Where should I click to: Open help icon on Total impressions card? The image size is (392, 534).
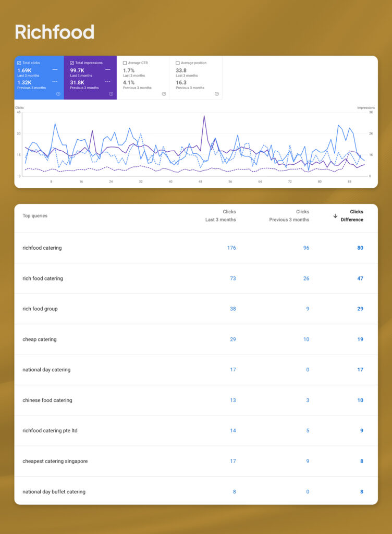click(111, 94)
